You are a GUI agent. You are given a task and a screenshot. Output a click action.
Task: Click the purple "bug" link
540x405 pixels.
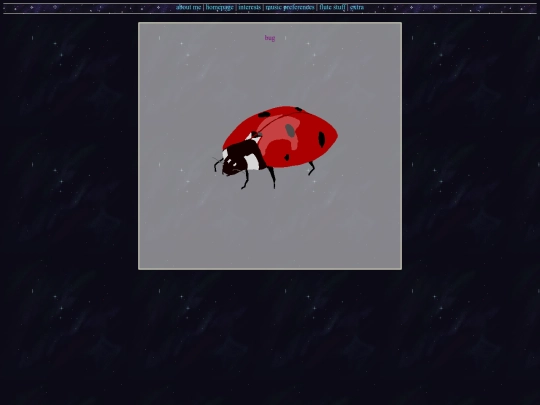[270, 38]
